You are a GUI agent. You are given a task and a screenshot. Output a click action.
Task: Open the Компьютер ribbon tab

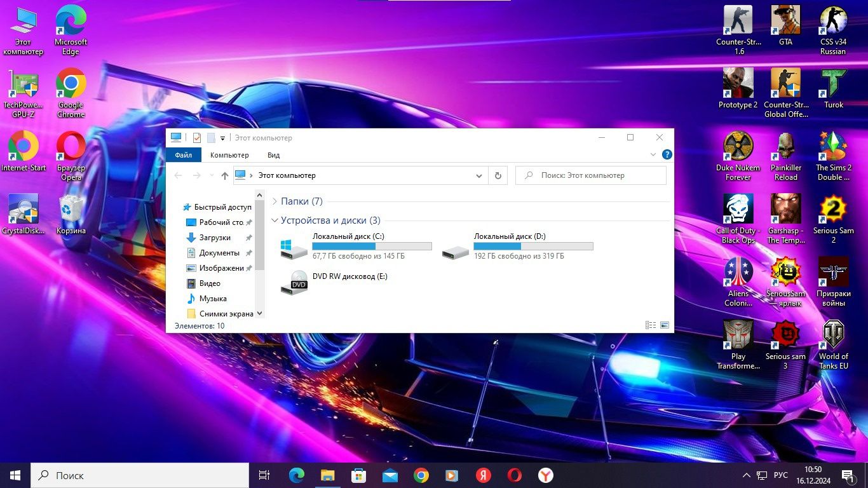point(229,154)
